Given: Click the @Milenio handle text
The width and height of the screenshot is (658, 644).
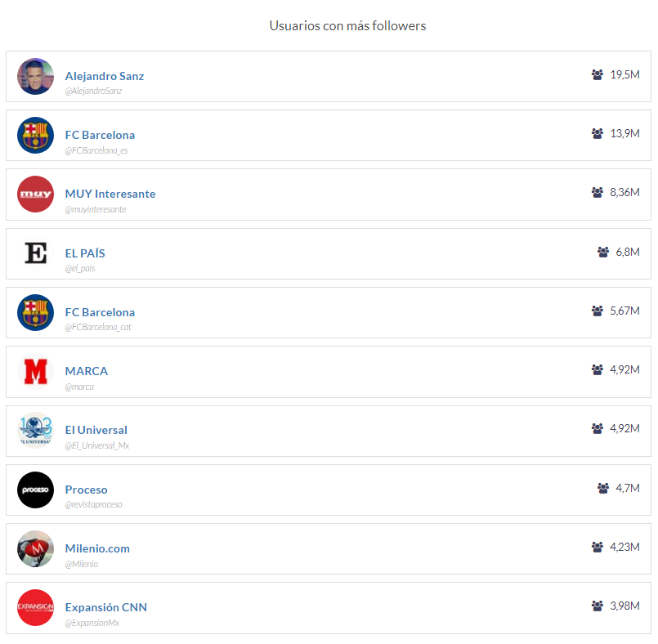Looking at the screenshot, I should (x=82, y=564).
